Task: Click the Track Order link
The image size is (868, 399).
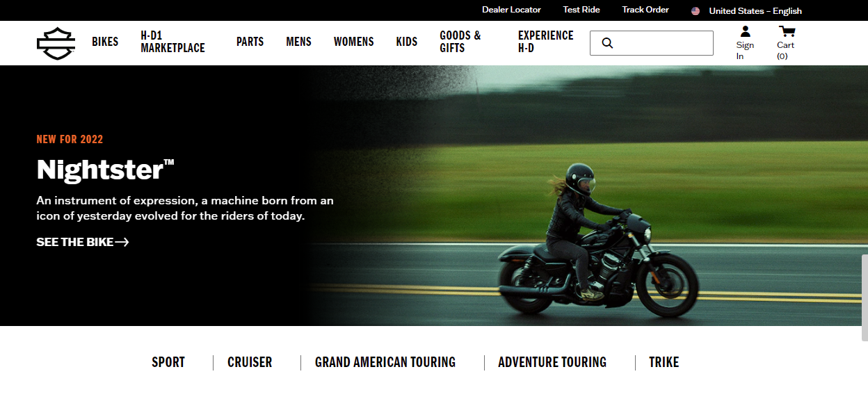Action: tap(645, 10)
